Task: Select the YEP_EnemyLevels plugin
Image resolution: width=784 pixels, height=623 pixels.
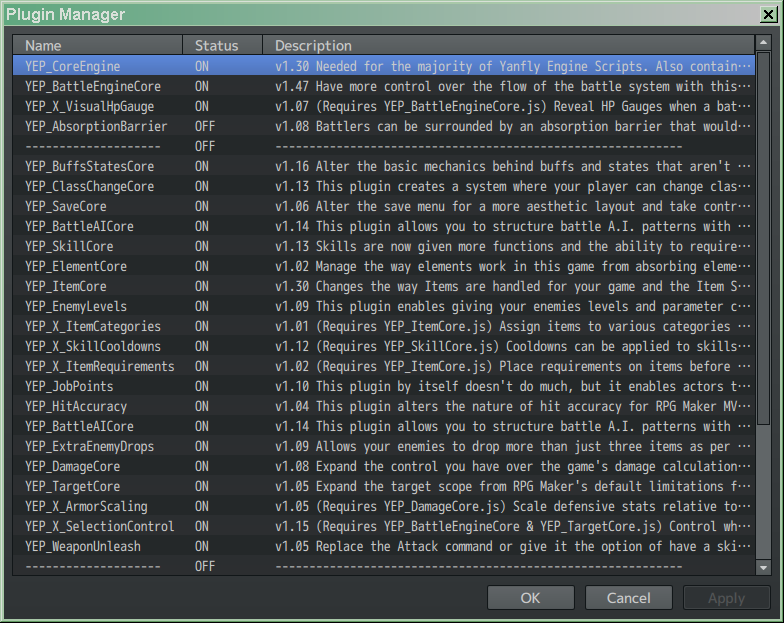Action: [384, 306]
